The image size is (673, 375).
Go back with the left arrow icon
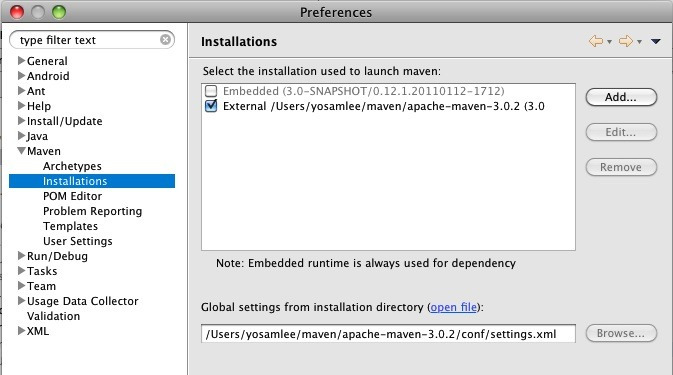(x=596, y=41)
